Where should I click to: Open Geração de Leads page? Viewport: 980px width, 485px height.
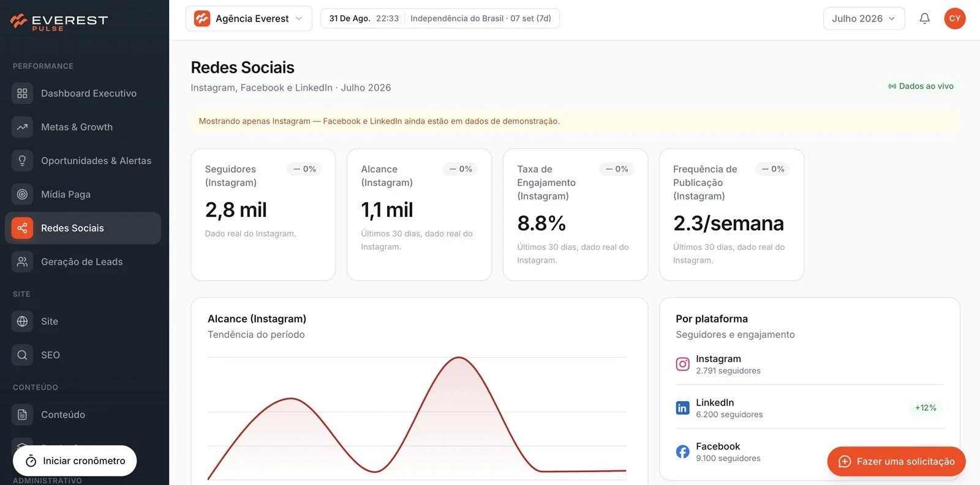(x=83, y=261)
